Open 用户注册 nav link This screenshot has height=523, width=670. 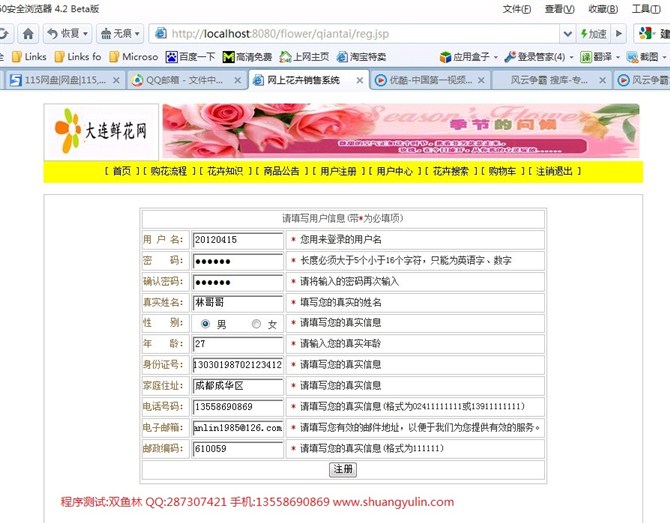338,171
